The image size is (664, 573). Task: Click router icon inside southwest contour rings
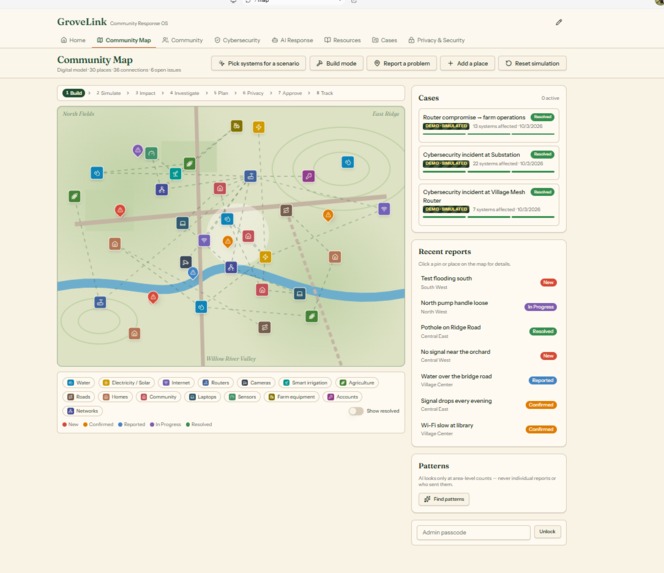100,302
